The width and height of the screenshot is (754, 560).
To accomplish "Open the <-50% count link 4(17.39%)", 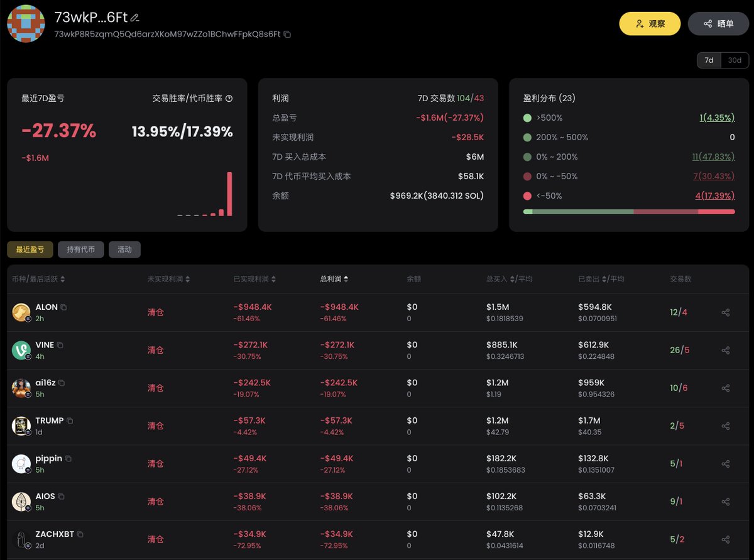I will [x=715, y=195].
